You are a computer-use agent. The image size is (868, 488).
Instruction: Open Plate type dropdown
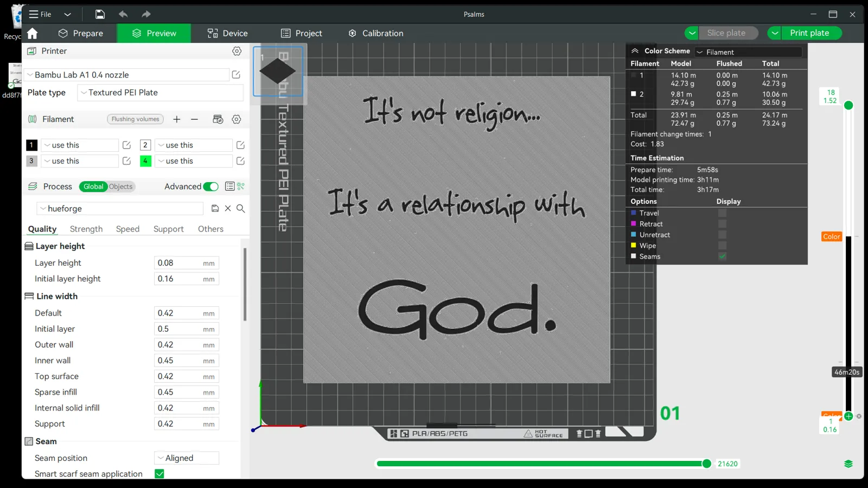[160, 93]
